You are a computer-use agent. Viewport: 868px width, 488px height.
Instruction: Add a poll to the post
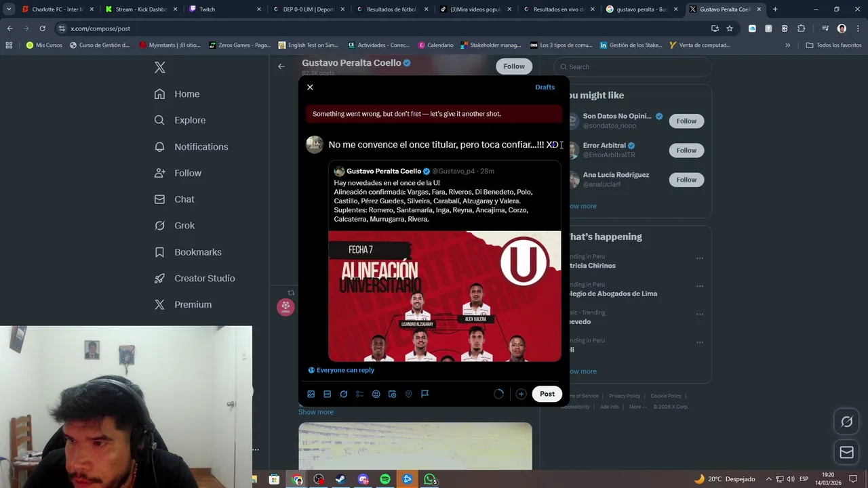(x=360, y=394)
